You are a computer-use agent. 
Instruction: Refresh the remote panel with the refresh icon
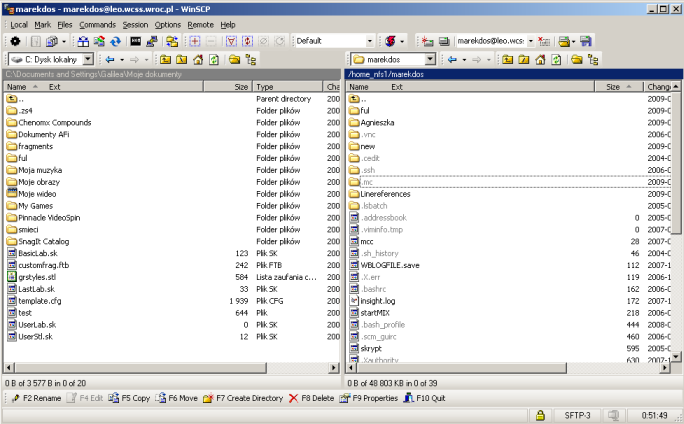coord(556,59)
